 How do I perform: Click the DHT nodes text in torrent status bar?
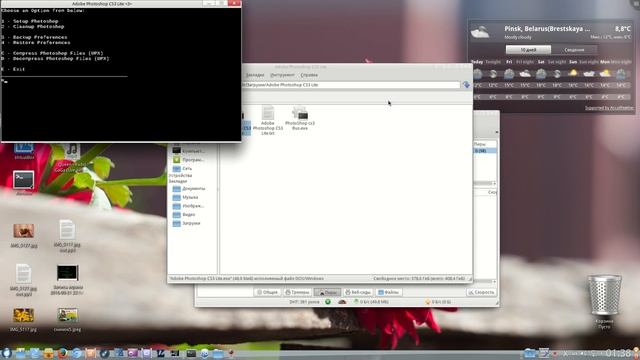[x=304, y=302]
